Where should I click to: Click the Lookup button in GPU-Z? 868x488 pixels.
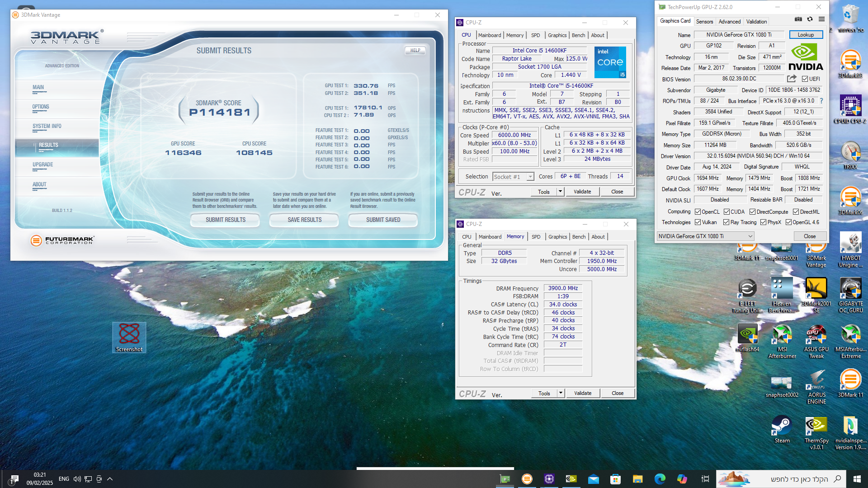[806, 34]
